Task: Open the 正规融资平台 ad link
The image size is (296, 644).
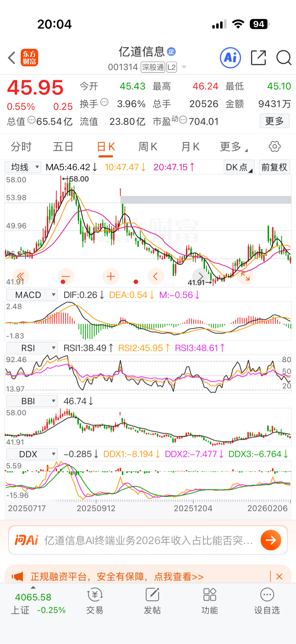Action: (117, 577)
